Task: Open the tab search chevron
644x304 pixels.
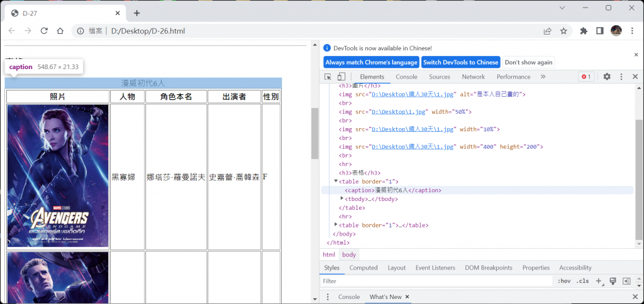Action: click(563, 8)
